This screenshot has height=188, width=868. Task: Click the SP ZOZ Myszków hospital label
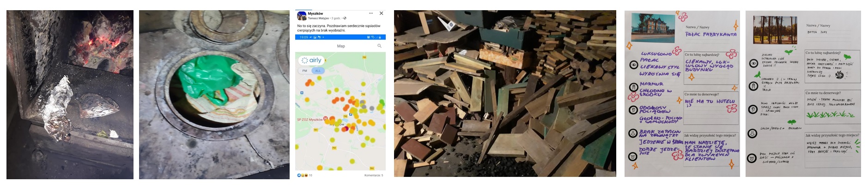tap(310, 120)
